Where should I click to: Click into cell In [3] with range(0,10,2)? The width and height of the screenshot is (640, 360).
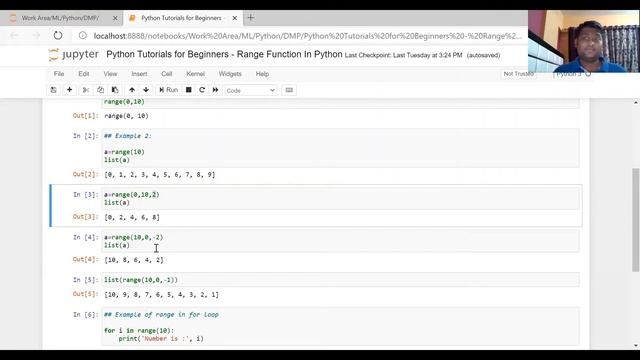tap(340, 198)
